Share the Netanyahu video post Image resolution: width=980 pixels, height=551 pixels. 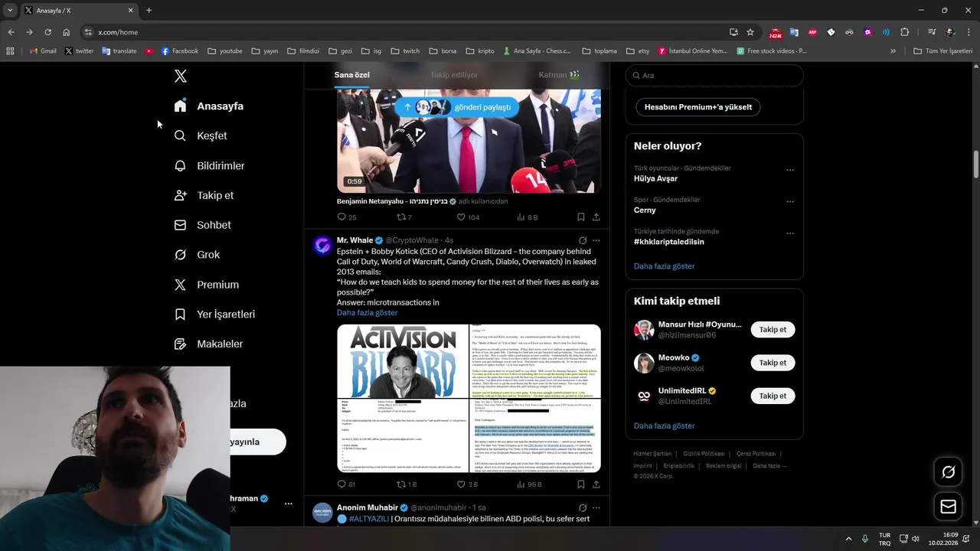596,217
